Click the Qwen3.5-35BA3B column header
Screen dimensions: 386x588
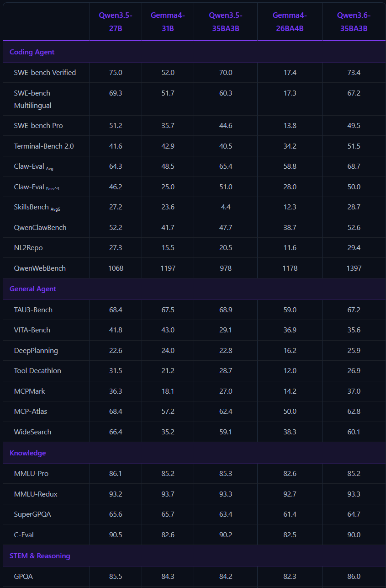[x=226, y=21]
